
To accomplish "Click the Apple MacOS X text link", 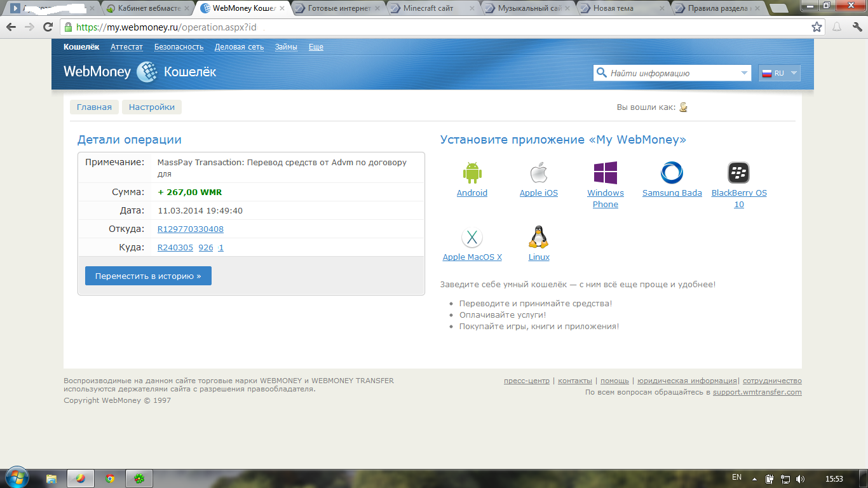I will coord(472,257).
